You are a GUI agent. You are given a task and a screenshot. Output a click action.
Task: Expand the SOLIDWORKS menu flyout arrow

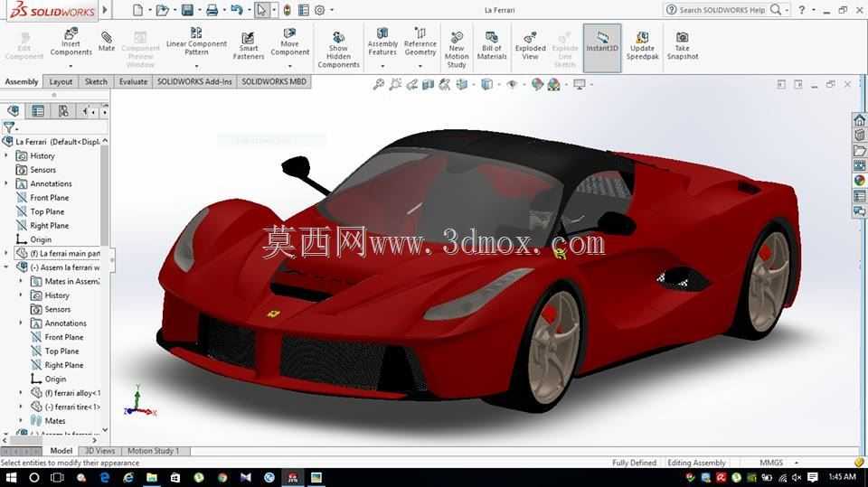coord(105,10)
